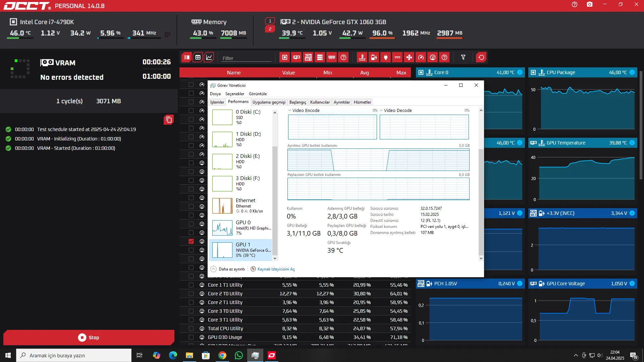This screenshot has height=362, width=644.
Task: Tick checkbox for Core 1 T1 Utility
Action: [191, 285]
